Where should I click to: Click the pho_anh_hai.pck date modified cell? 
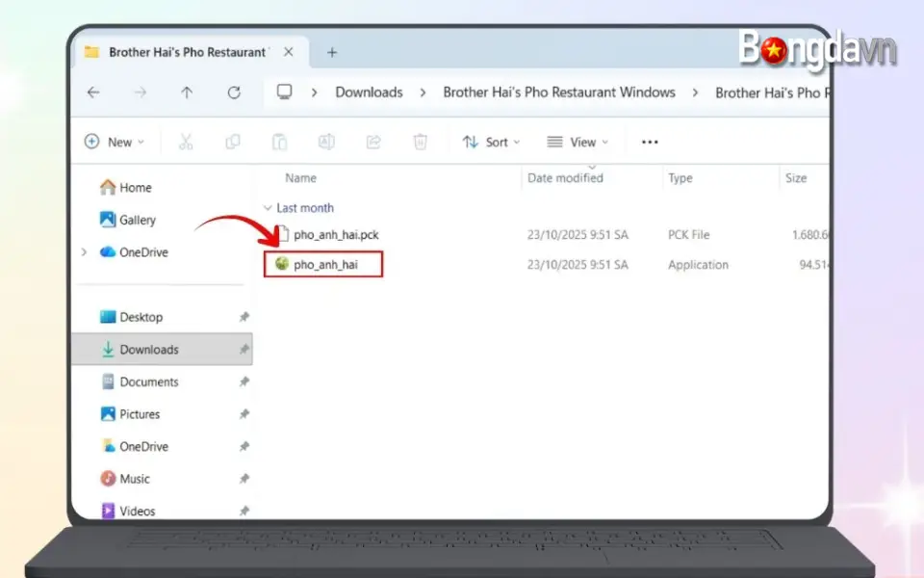coord(577,235)
